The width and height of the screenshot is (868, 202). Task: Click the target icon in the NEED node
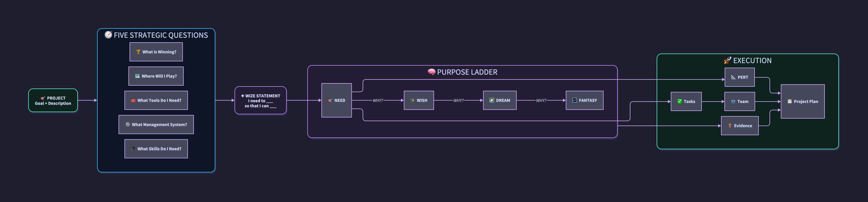click(x=330, y=100)
